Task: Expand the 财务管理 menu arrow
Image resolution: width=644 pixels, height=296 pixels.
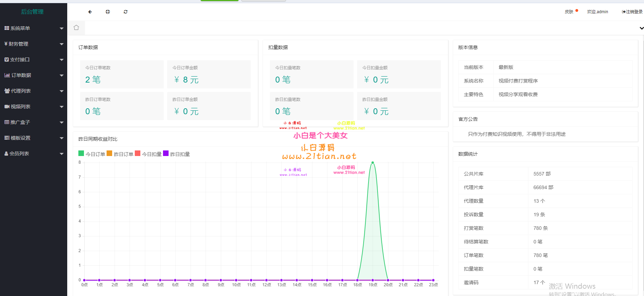Action: (62, 44)
